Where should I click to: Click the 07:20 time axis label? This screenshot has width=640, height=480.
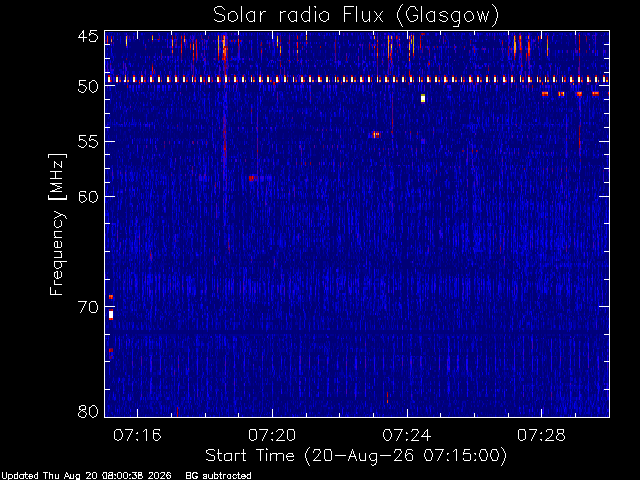coord(272,435)
